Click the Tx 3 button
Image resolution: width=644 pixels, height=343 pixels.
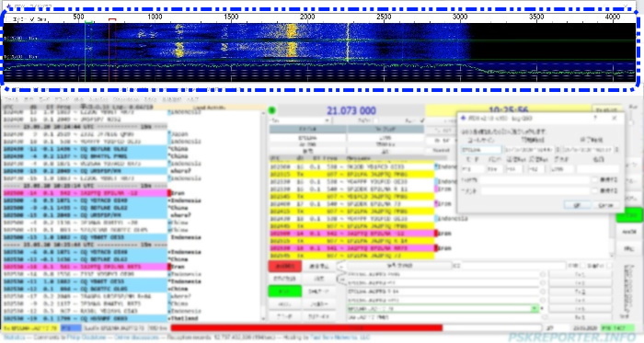[580, 292]
